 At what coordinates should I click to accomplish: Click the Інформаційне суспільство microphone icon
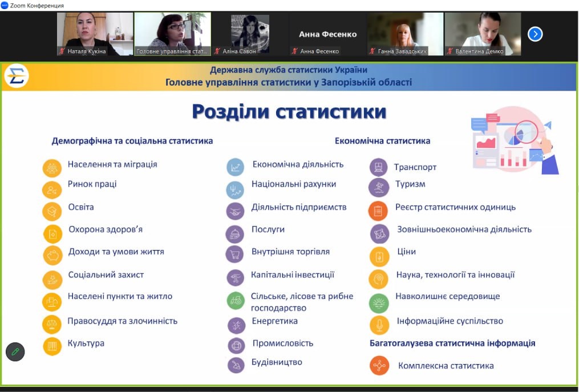click(379, 325)
